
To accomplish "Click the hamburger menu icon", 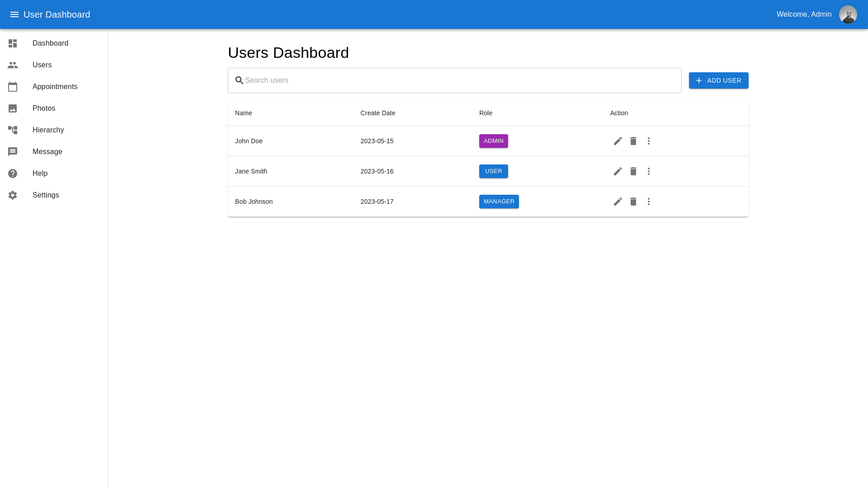I will pyautogui.click(x=14, y=14).
